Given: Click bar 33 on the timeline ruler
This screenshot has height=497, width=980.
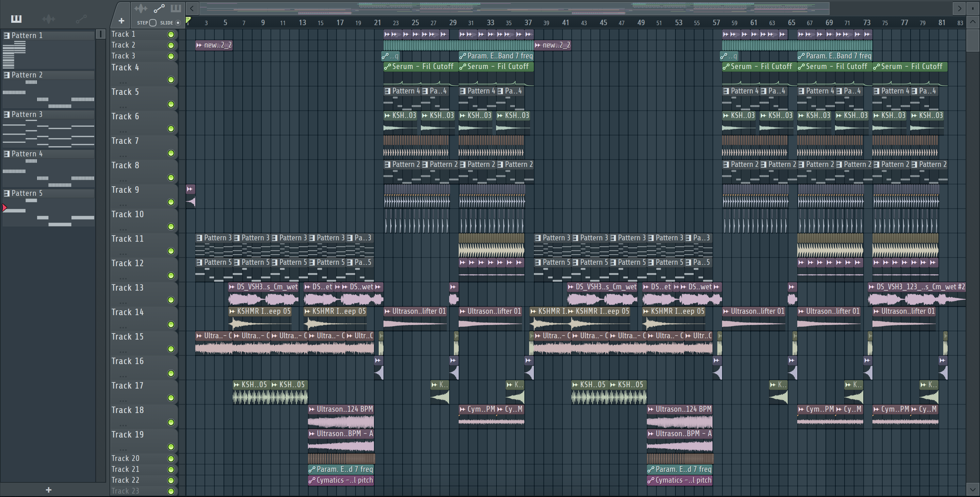Looking at the screenshot, I should (x=490, y=23).
